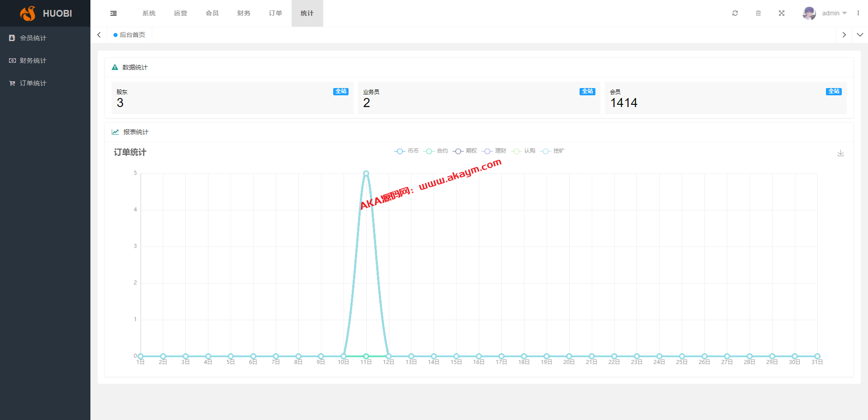
Task: Expand the tab operations down-chevron
Action: [x=860, y=35]
